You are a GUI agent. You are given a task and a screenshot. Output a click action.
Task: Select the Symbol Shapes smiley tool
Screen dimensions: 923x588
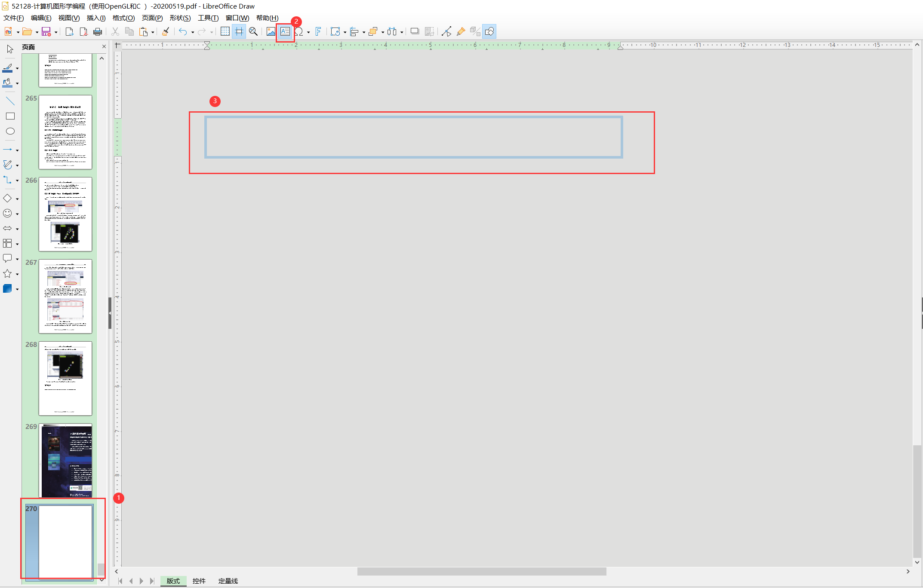(8, 213)
